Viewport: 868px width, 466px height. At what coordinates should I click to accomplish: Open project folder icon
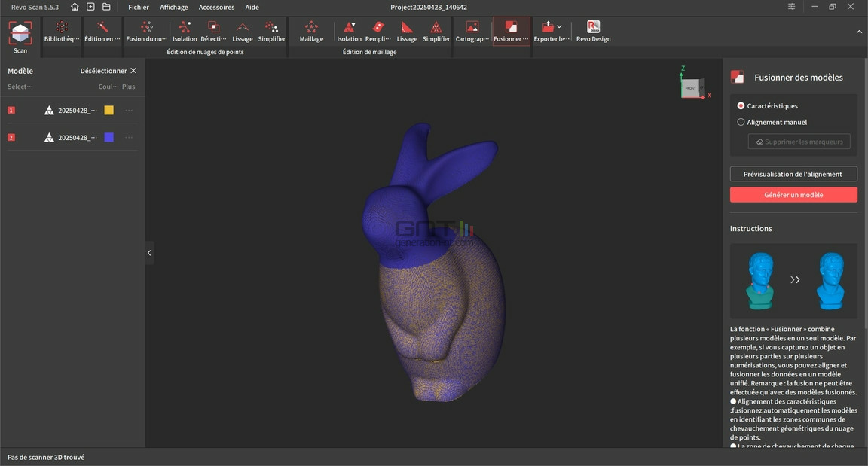tap(106, 7)
